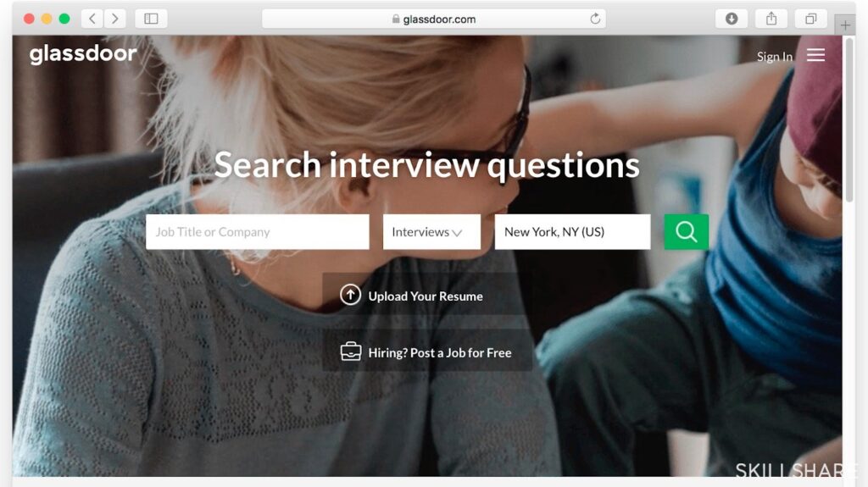This screenshot has height=487, width=868.
Task: Click the upload arrow circle icon
Action: point(350,295)
